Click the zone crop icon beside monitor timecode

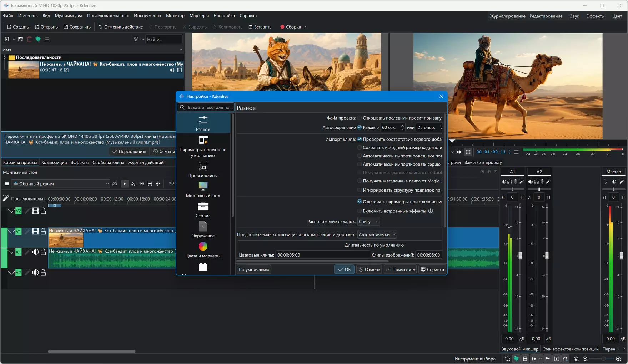pyautogui.click(x=468, y=152)
